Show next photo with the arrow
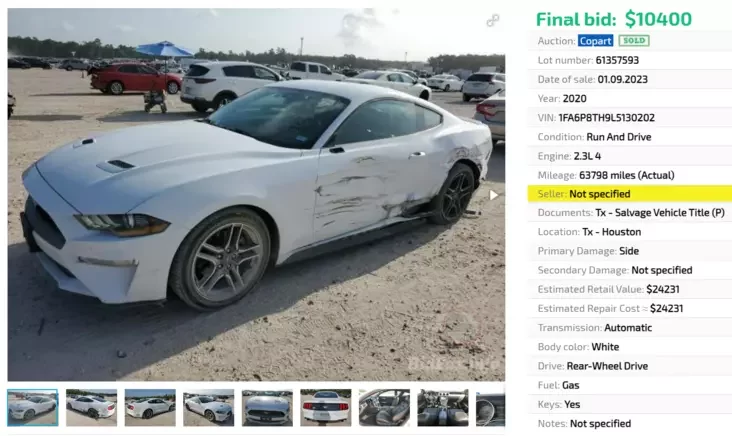 click(493, 195)
